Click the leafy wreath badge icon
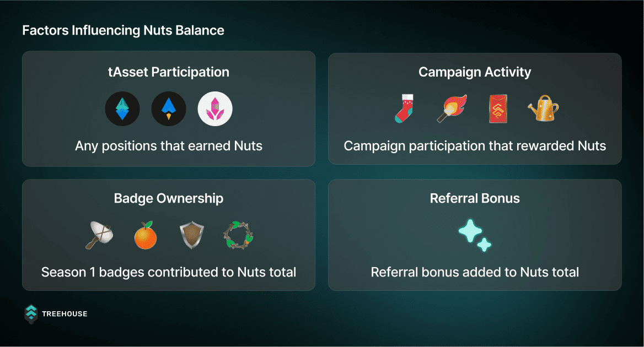The width and height of the screenshot is (644, 347). (238, 235)
